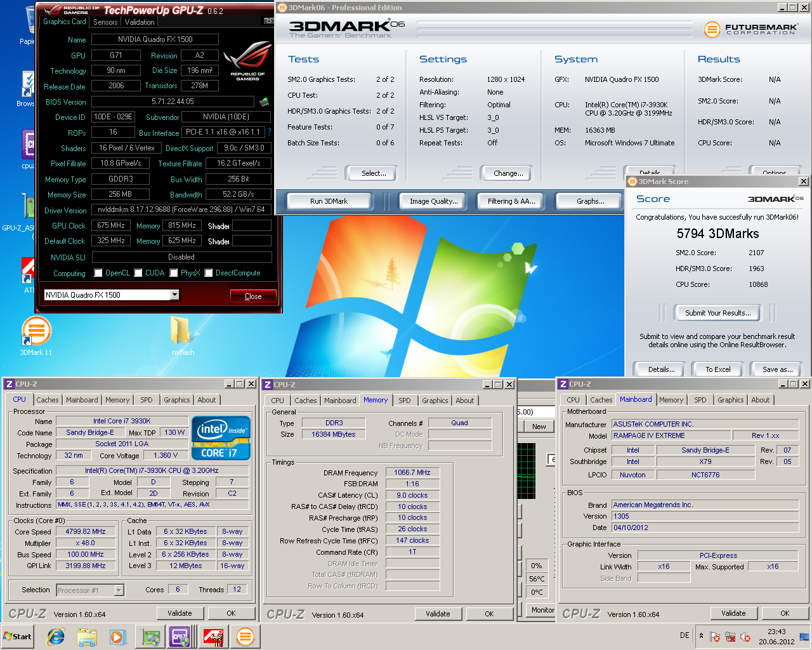The width and height of the screenshot is (812, 650).
Task: Open SPD tab in the CPU-Z memory window
Action: tap(405, 401)
